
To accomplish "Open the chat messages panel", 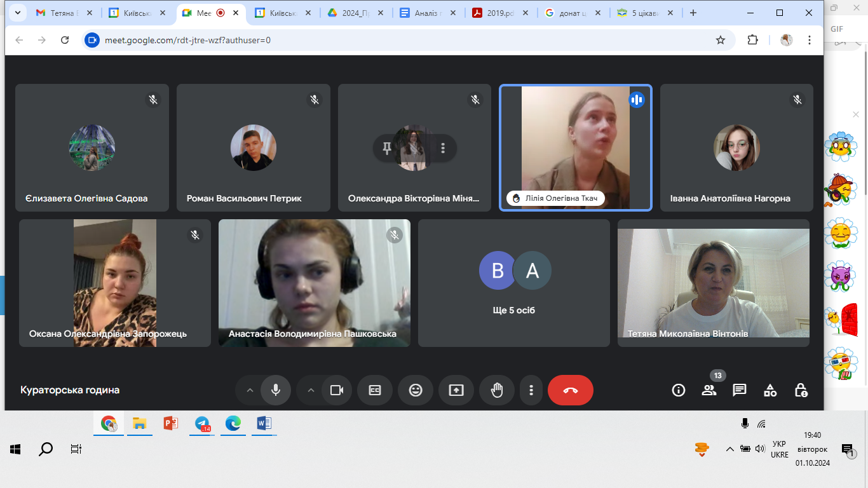I will click(x=740, y=390).
